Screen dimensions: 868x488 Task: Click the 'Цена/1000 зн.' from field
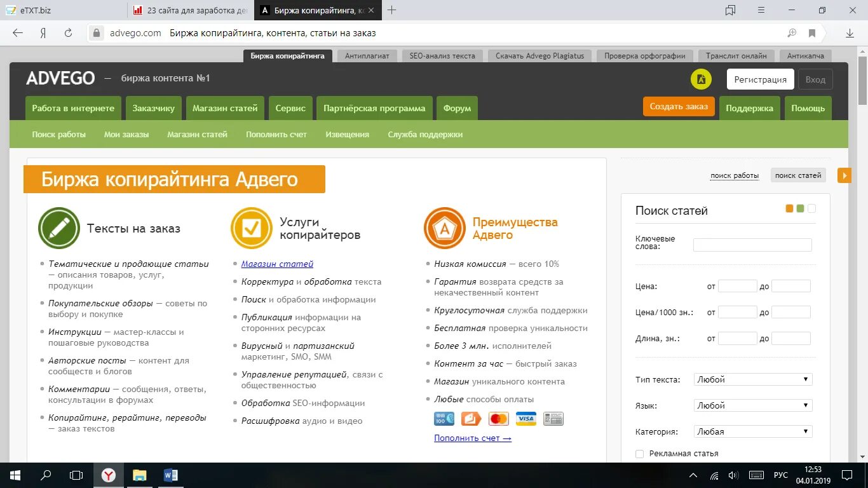click(738, 312)
